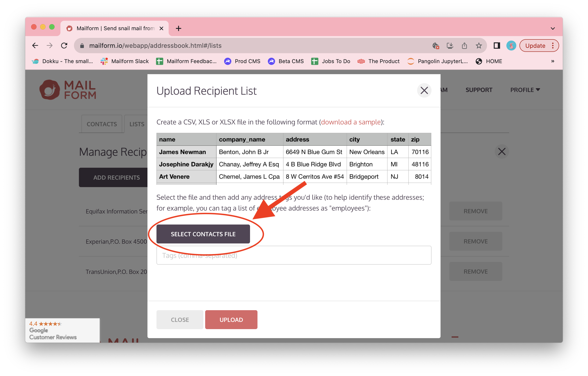The width and height of the screenshot is (588, 376).
Task: Bookmark this page with the star icon
Action: (x=478, y=45)
